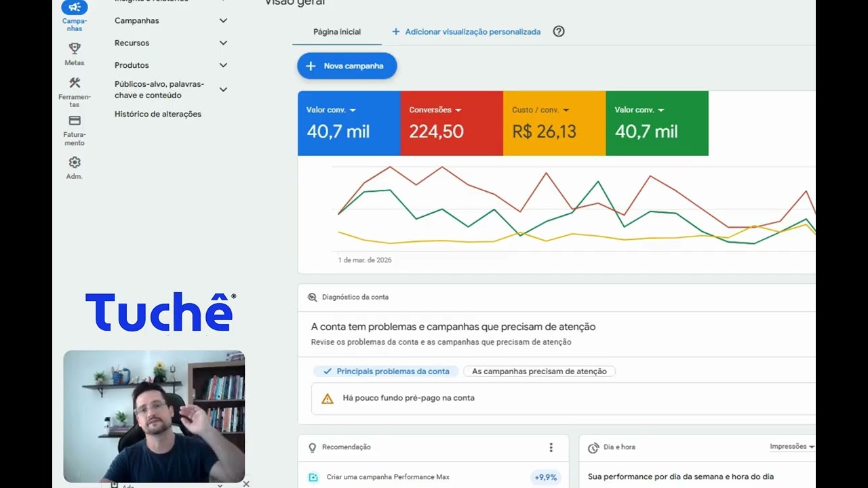Click the webcam video thumbnail
Viewport: 868px width, 488px height.
coord(154,416)
